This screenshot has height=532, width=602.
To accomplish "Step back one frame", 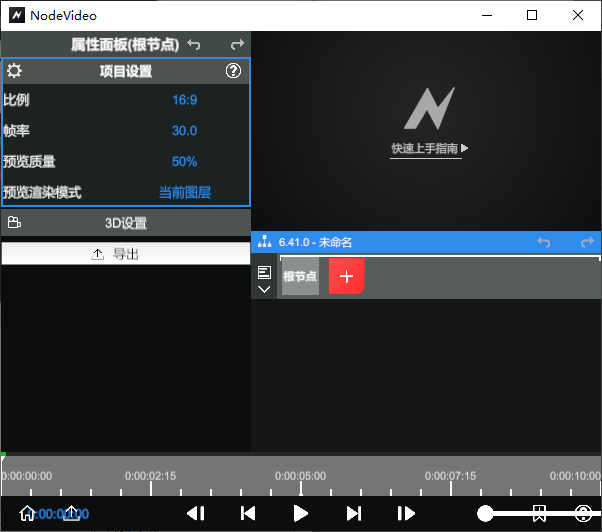I will pos(196,513).
